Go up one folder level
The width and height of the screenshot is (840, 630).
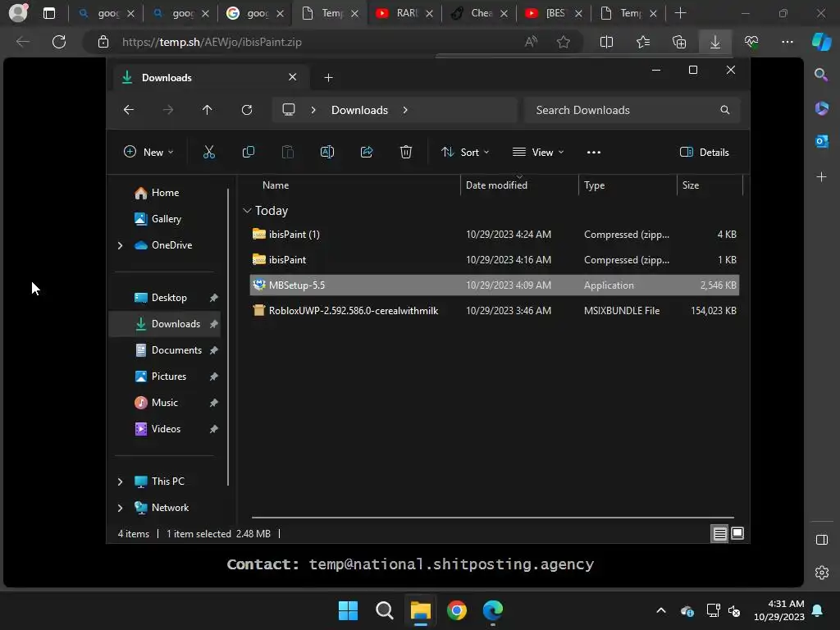pyautogui.click(x=208, y=110)
